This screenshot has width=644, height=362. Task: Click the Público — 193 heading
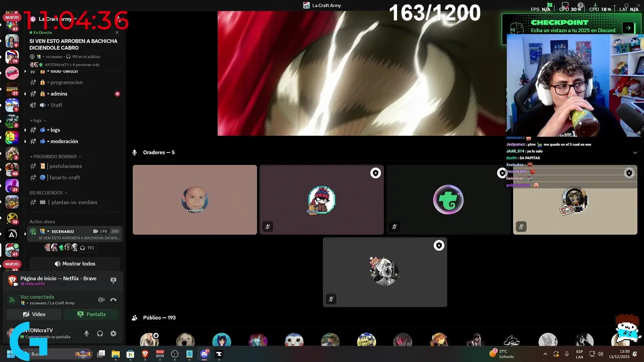pyautogui.click(x=159, y=318)
